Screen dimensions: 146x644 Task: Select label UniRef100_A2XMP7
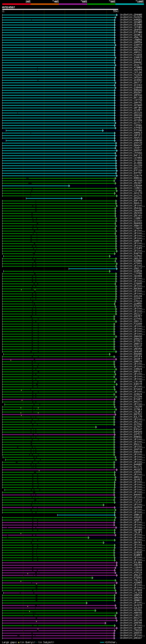point(131,110)
